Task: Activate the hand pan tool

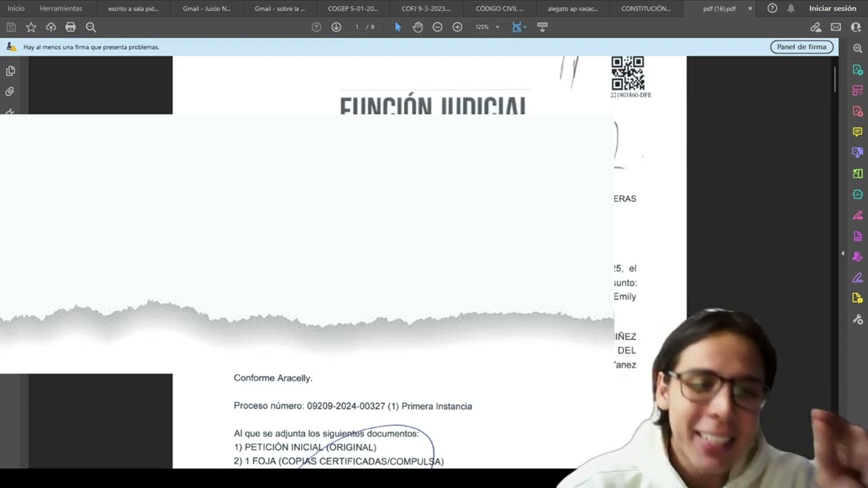Action: (x=418, y=27)
